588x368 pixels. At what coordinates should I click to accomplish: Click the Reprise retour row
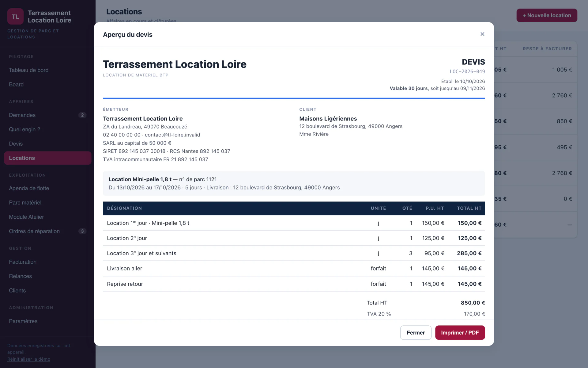[x=294, y=284]
